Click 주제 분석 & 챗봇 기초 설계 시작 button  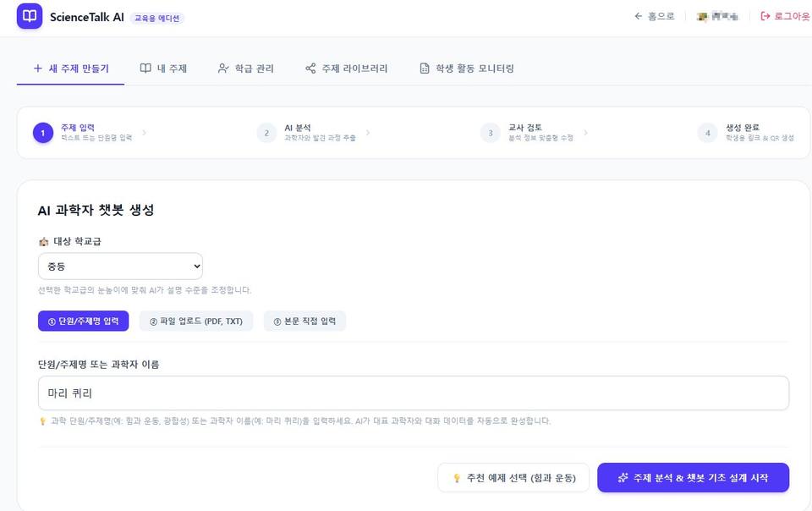point(693,477)
